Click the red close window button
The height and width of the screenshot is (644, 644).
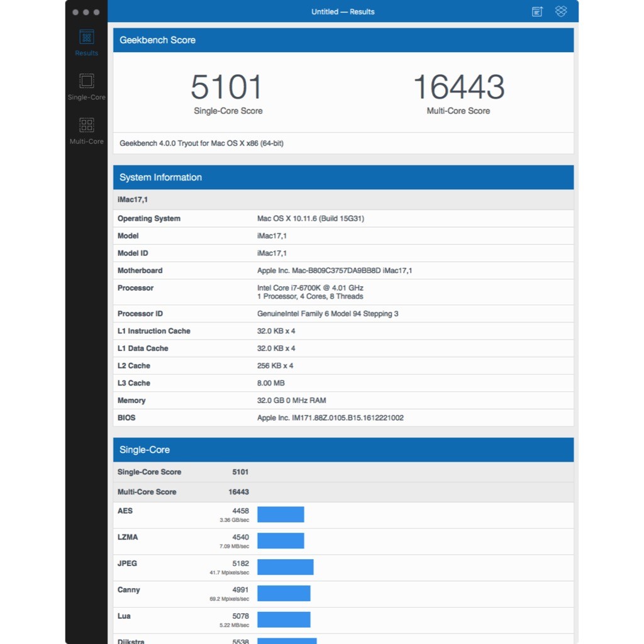[x=75, y=13]
